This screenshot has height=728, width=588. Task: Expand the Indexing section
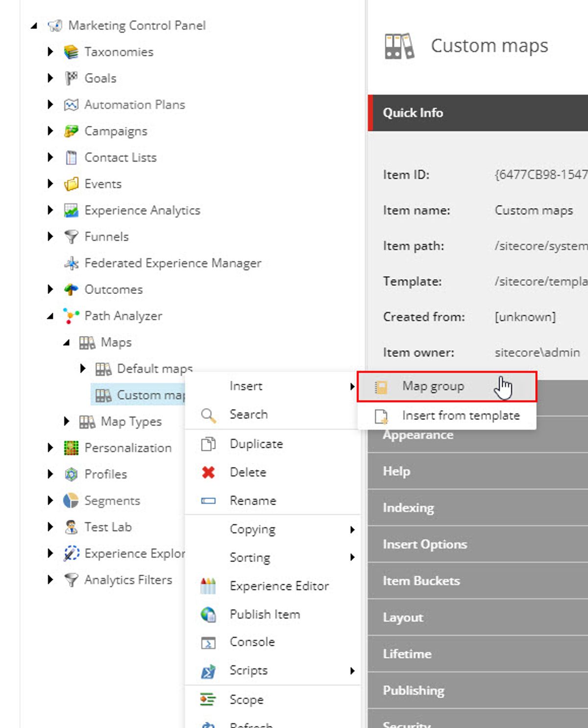pos(478,508)
